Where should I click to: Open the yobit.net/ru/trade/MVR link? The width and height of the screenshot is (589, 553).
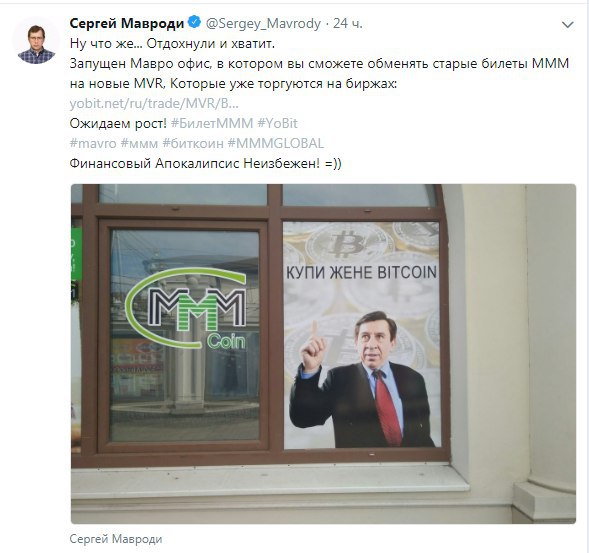(x=154, y=103)
